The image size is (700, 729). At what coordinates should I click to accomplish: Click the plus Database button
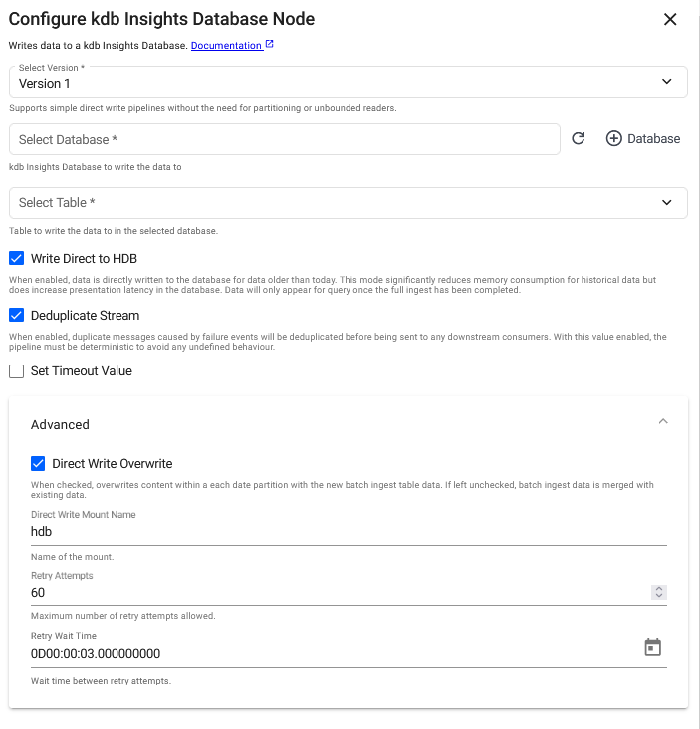[643, 139]
